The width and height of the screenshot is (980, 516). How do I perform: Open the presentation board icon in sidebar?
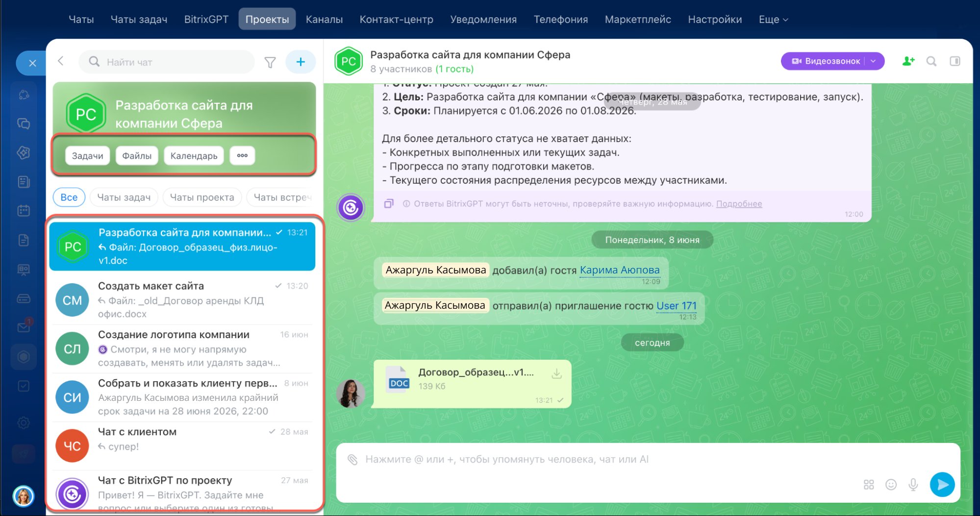point(24,270)
